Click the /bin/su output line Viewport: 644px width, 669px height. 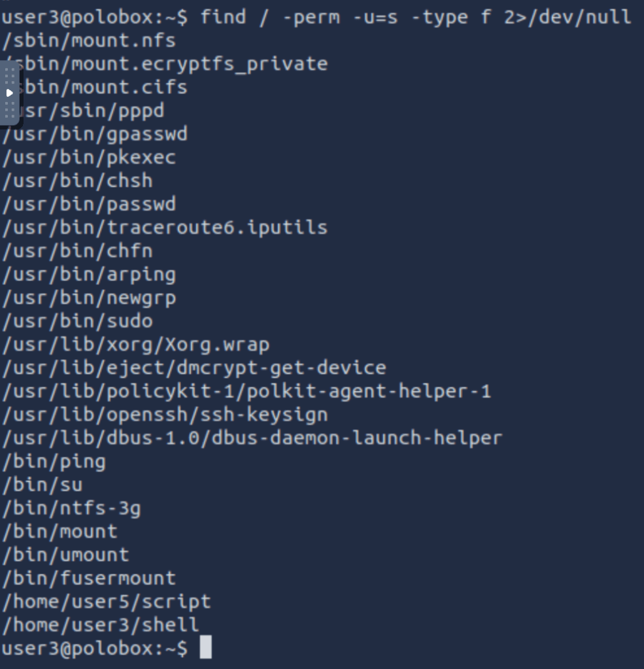(x=42, y=485)
